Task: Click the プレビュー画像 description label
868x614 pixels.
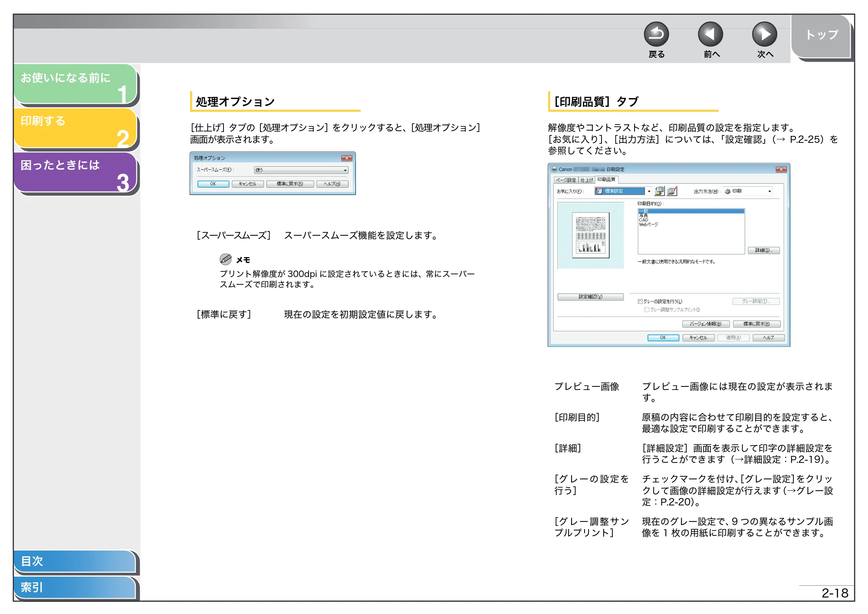Action: tap(587, 386)
